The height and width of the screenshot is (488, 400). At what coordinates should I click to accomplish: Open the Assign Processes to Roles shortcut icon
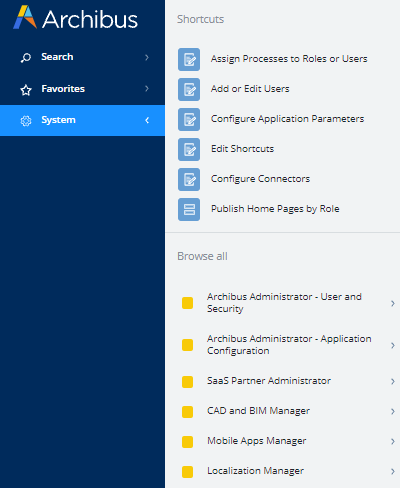tap(189, 60)
